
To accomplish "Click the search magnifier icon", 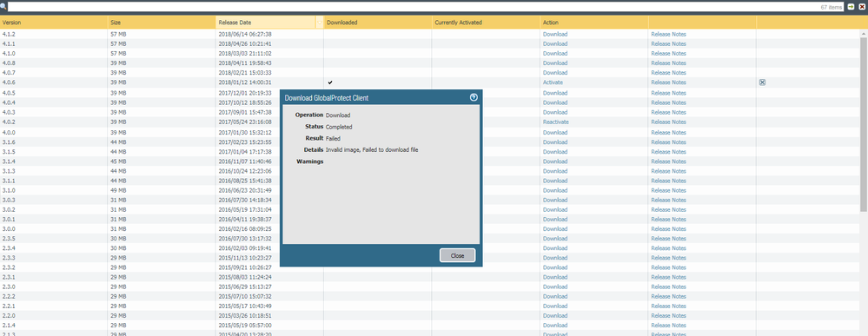I will [x=3, y=7].
